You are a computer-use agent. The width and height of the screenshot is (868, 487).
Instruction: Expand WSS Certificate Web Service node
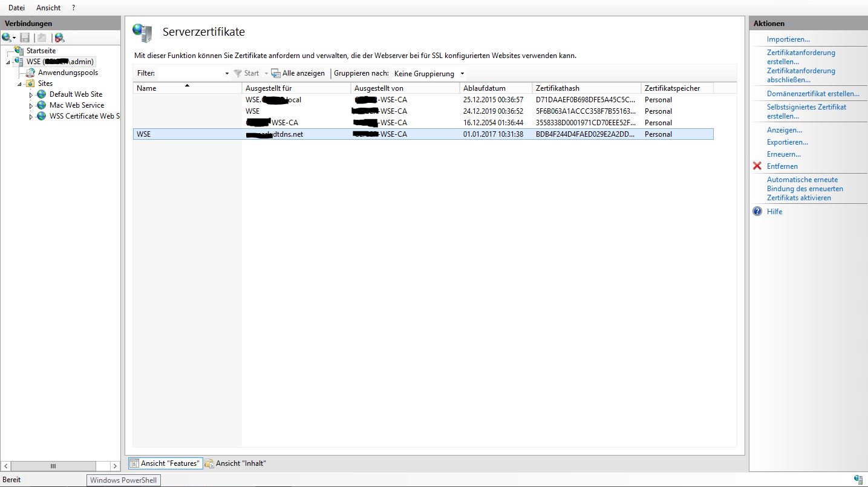point(31,117)
